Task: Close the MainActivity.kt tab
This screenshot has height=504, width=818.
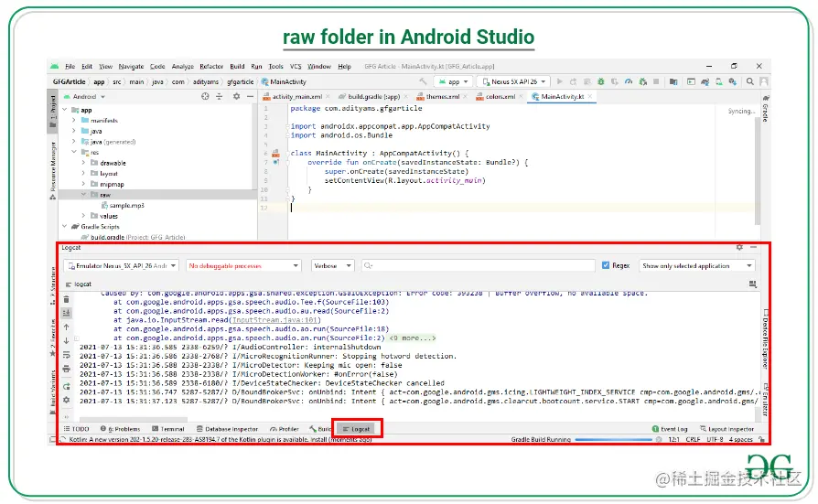Action: point(590,97)
